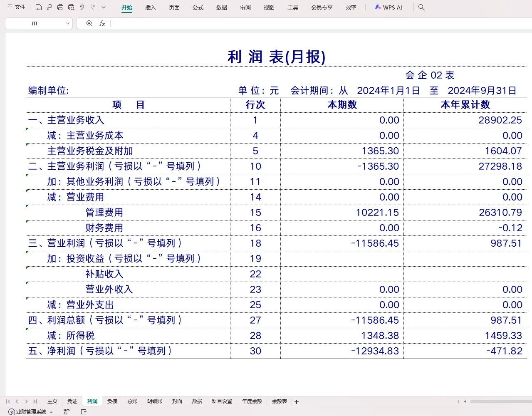Open the Export to PDF icon
Screen dimensions: 532x416
(x=49, y=7)
